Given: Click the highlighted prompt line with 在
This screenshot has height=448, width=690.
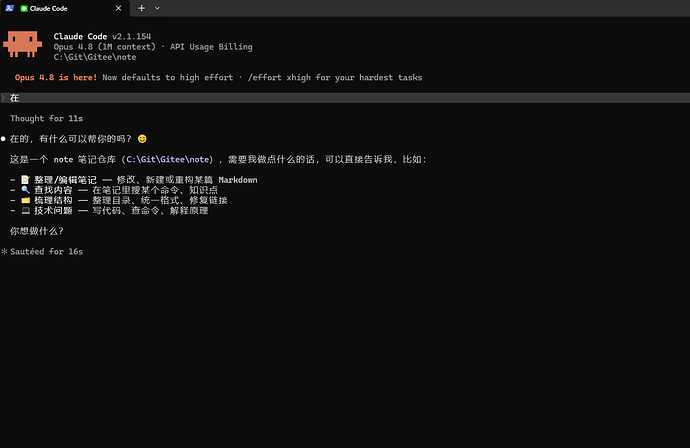Looking at the screenshot, I should 345,98.
